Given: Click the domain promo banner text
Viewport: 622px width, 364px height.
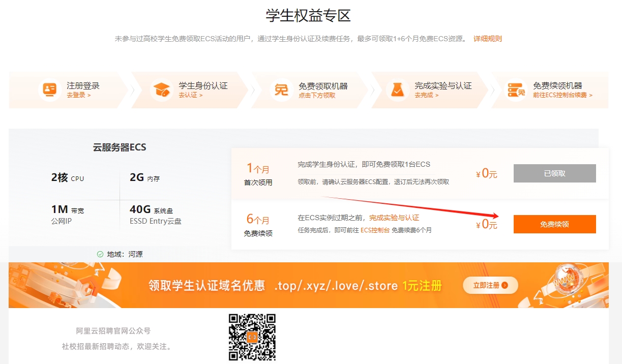Looking at the screenshot, I should point(295,286).
